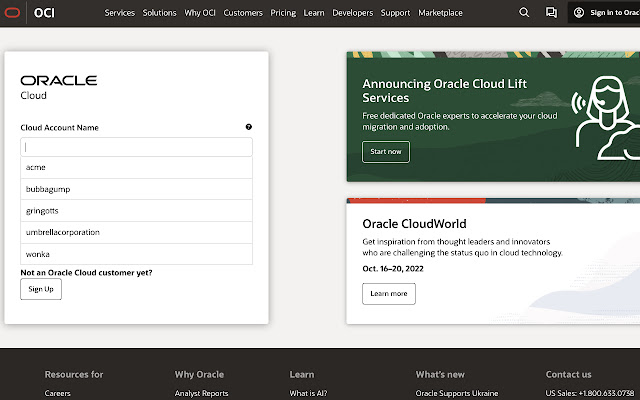This screenshot has height=400, width=640.
Task: Open the What is AI? footer link
Action: (308, 393)
